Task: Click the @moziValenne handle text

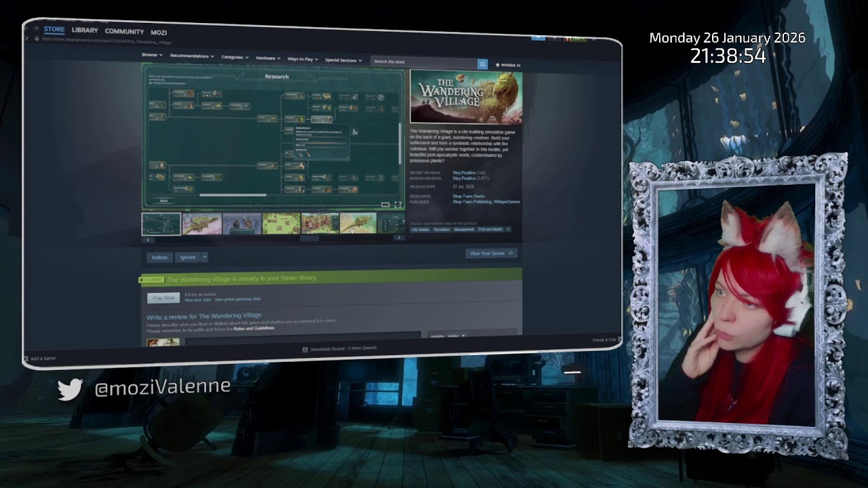Action: tap(163, 387)
